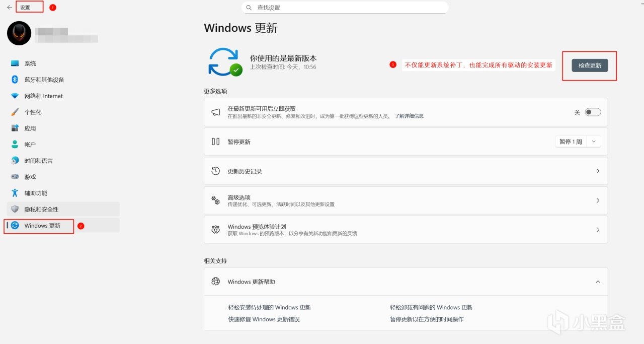The height and width of the screenshot is (344, 644).
Task: Open 帐户 settings page
Action: pos(63,145)
